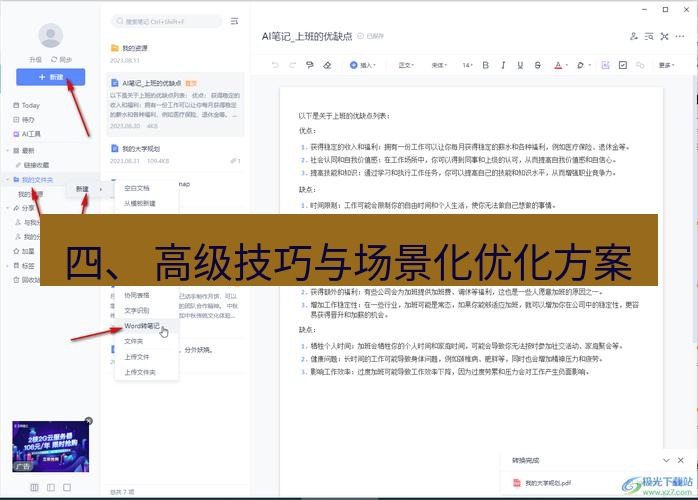The height and width of the screenshot is (500, 698).
Task: Collapse the 我的文件夹 tree arrow
Action: click(x=8, y=179)
